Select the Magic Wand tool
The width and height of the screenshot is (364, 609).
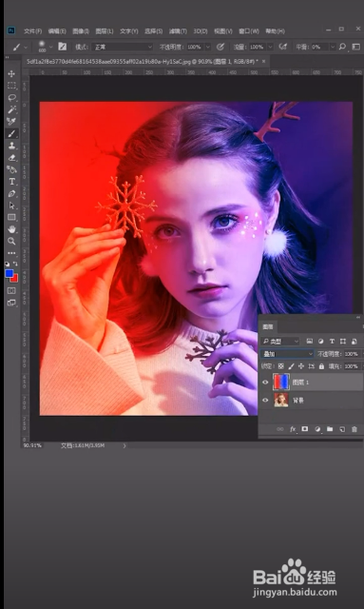[11, 109]
